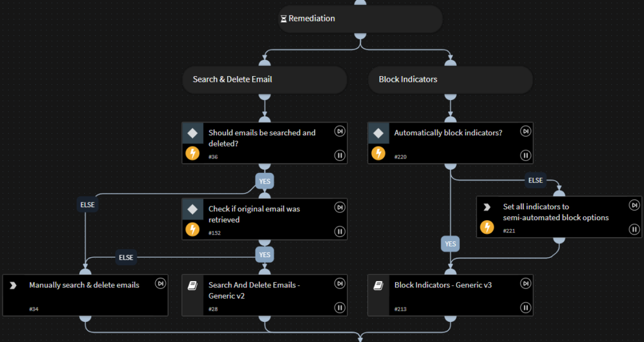
Task: Click skip icon on 'Should emails be searched' task
Action: [340, 131]
